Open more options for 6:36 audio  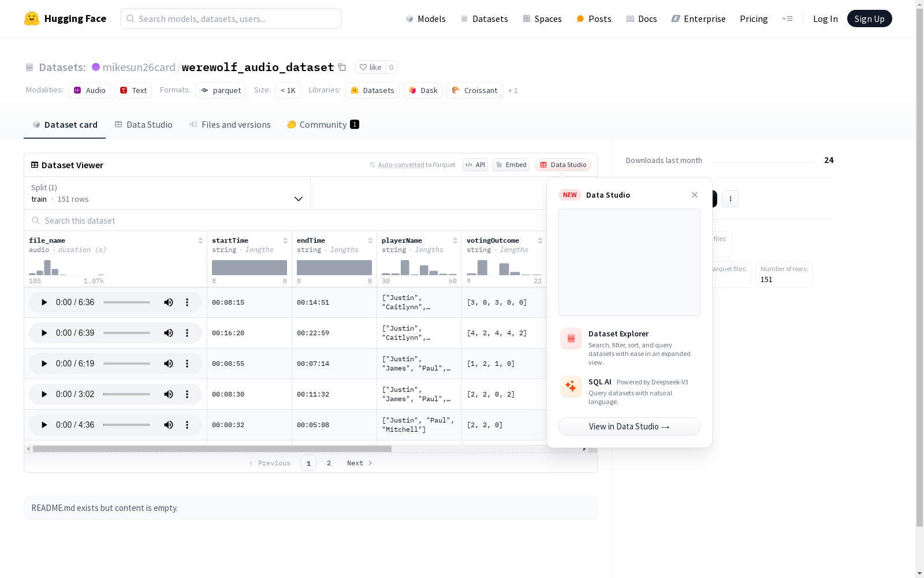[x=187, y=302]
